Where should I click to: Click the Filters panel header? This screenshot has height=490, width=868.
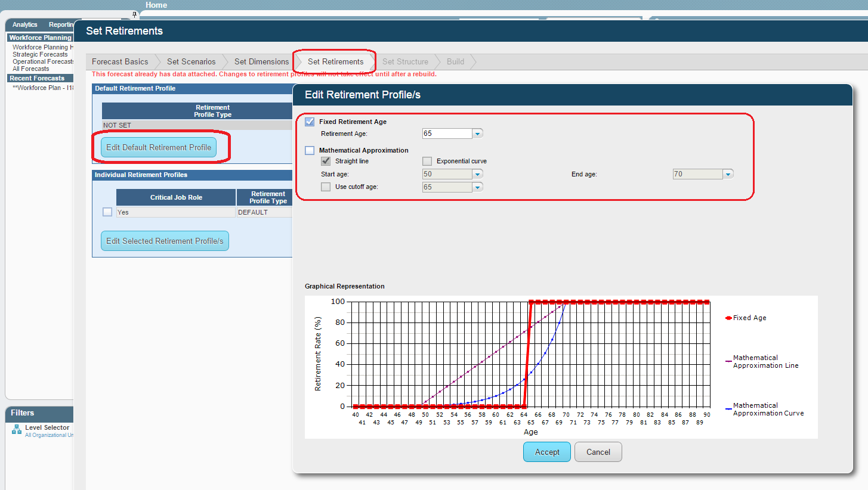pyautogui.click(x=39, y=413)
